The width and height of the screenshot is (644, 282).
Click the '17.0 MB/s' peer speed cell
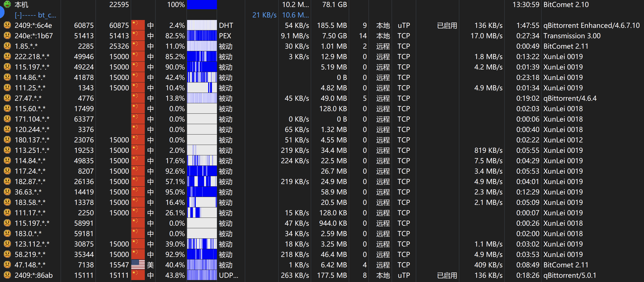(487, 36)
